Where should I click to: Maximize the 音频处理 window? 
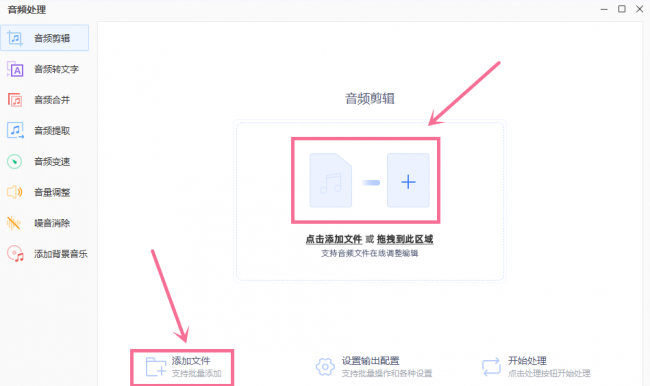coord(622,9)
